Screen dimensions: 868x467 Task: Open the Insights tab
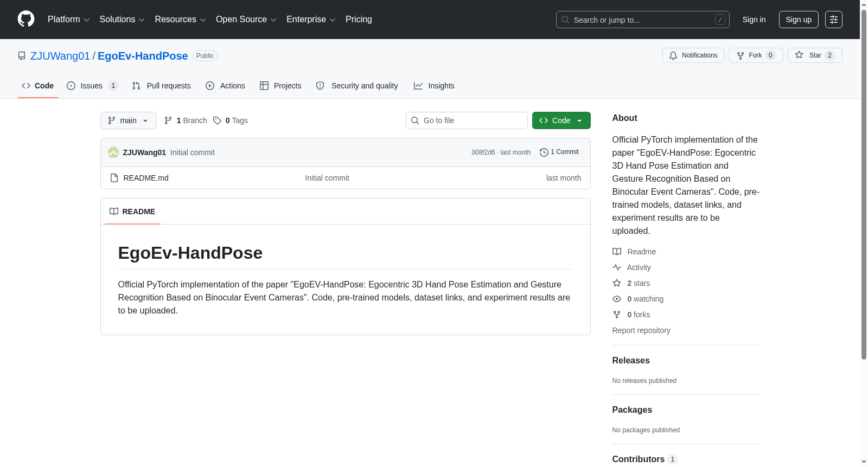[434, 86]
